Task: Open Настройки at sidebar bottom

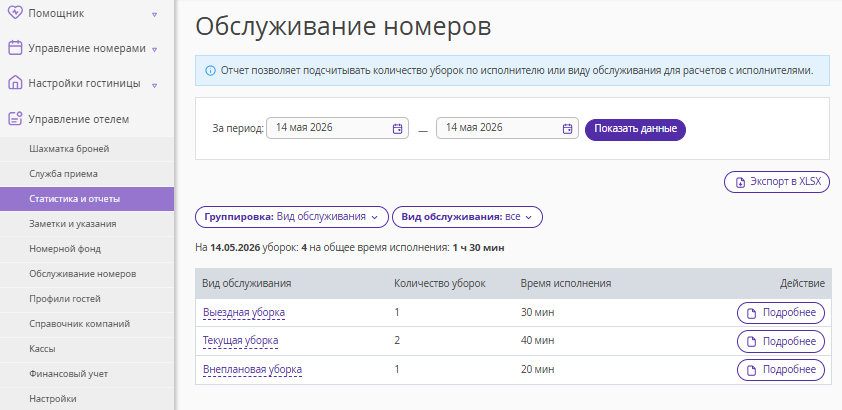Action: [87, 399]
